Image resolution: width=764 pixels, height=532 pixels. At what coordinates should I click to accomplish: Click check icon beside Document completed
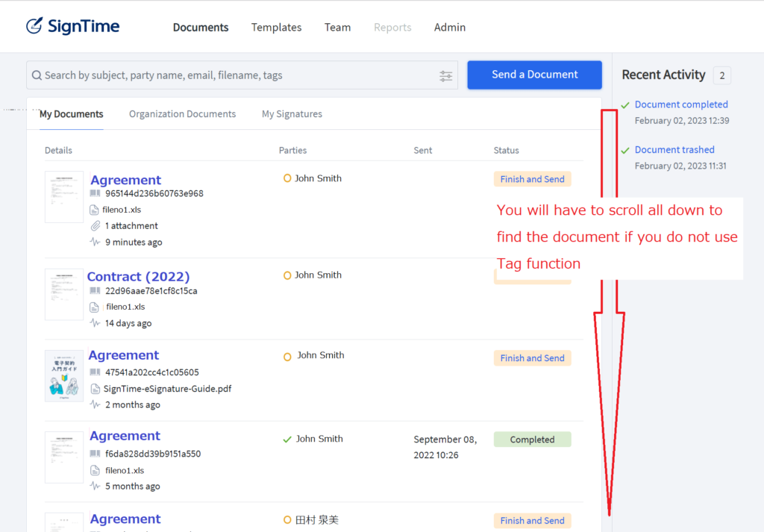[x=625, y=104]
